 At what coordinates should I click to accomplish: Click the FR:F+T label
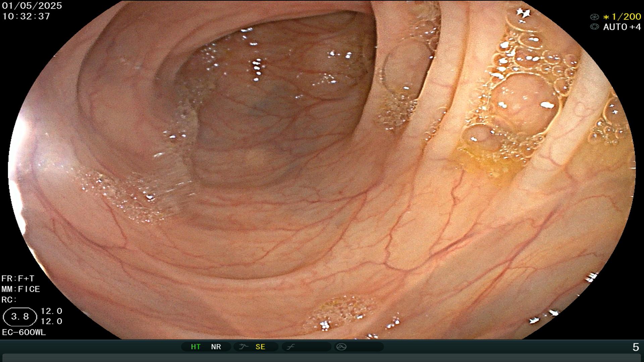point(18,279)
